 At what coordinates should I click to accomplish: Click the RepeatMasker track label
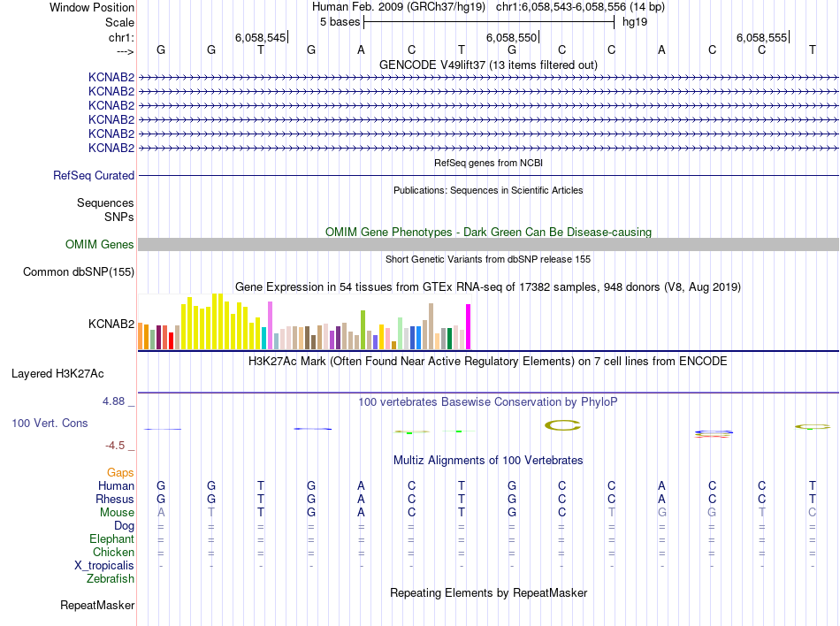[96, 606]
